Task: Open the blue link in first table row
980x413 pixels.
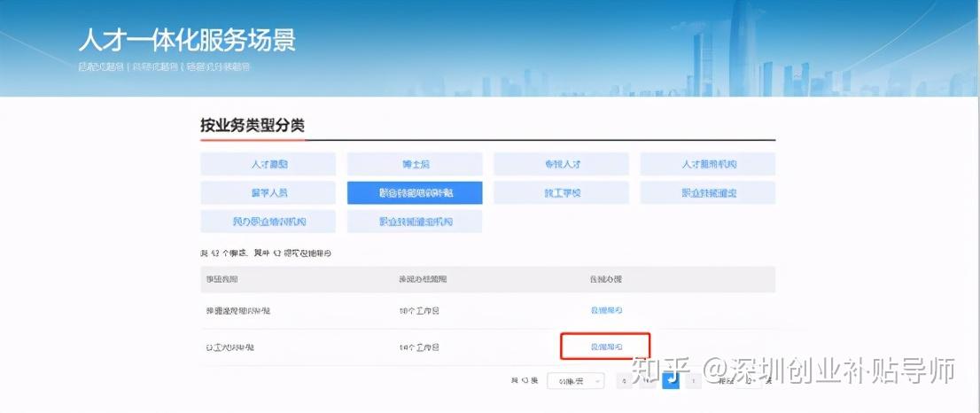Action: click(x=606, y=310)
